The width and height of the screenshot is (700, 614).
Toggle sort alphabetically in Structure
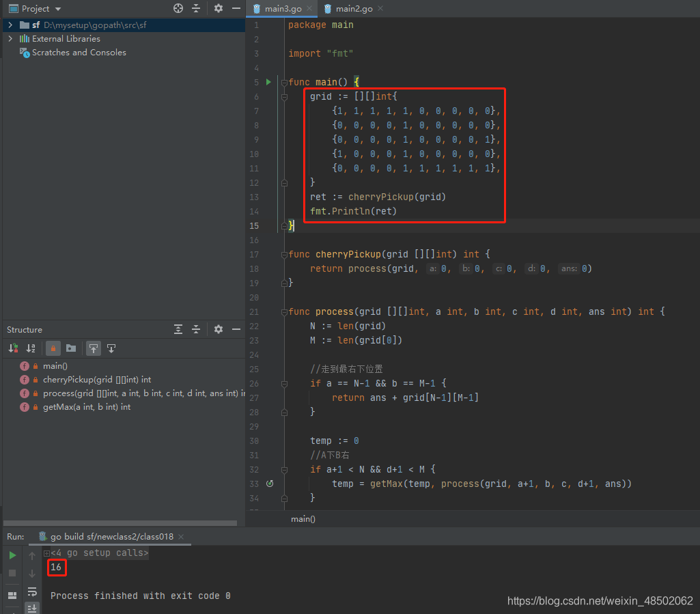point(31,348)
